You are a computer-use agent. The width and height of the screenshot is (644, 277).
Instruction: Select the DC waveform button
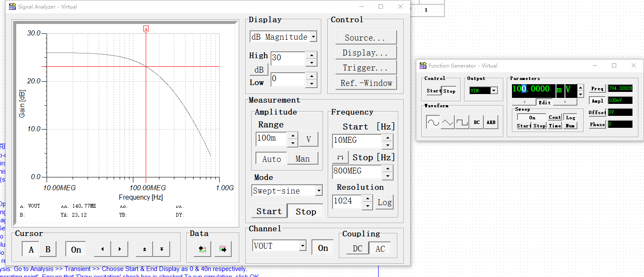coord(476,122)
